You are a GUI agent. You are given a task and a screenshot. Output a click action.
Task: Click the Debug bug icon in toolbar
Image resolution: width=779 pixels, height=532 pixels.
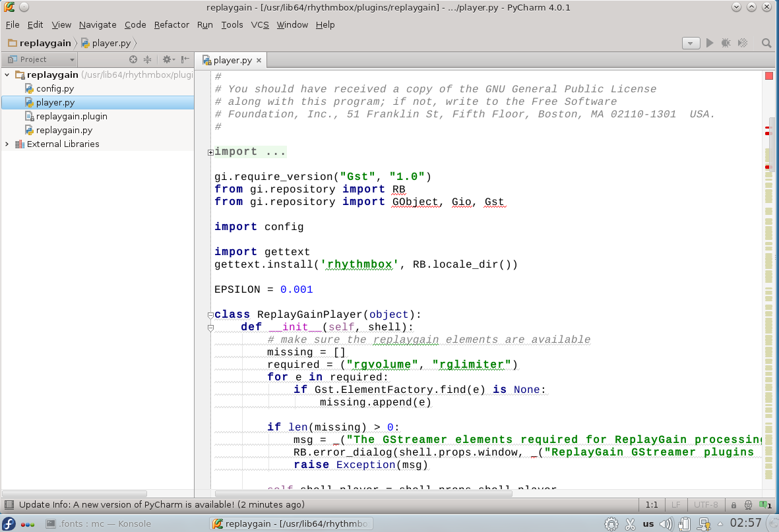coord(726,44)
